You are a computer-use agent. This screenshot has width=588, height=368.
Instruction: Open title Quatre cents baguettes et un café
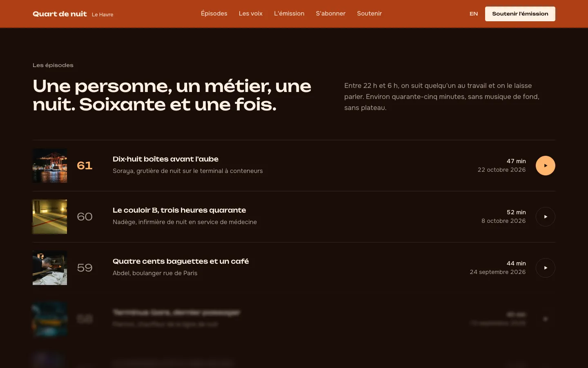[x=180, y=261]
